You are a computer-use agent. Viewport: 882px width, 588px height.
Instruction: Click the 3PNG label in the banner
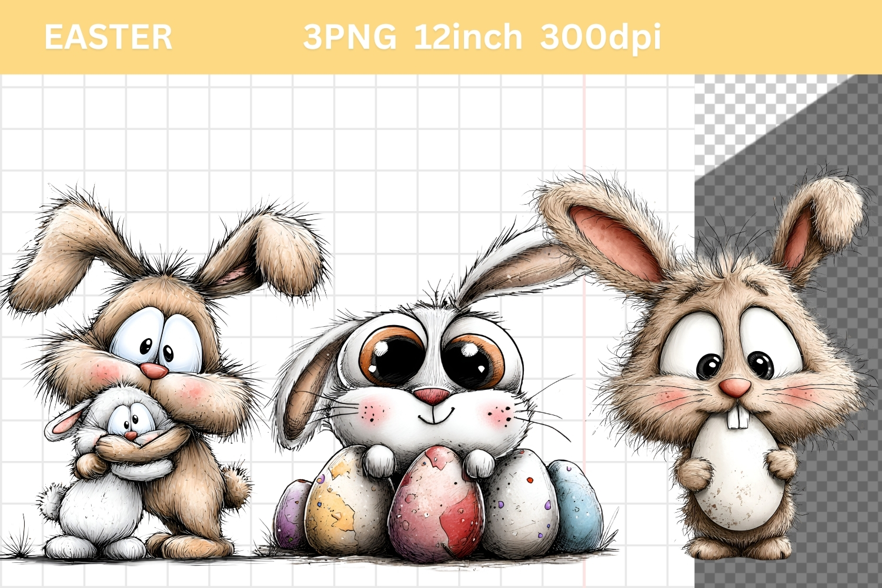[x=350, y=37]
